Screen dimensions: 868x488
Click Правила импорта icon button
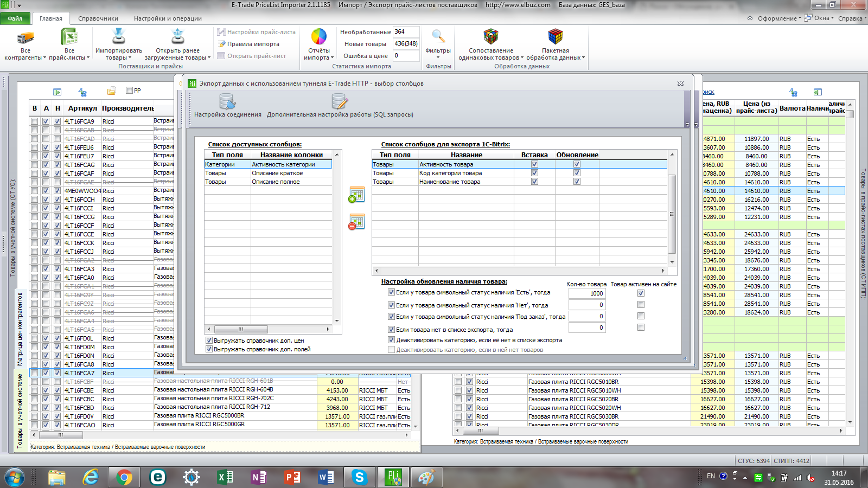coord(248,44)
